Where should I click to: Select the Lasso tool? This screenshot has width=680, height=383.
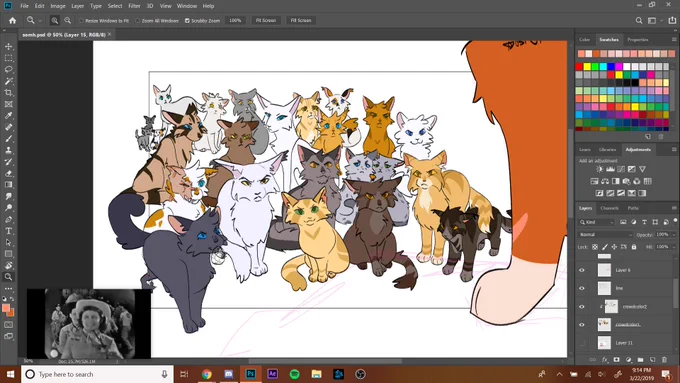click(x=8, y=69)
